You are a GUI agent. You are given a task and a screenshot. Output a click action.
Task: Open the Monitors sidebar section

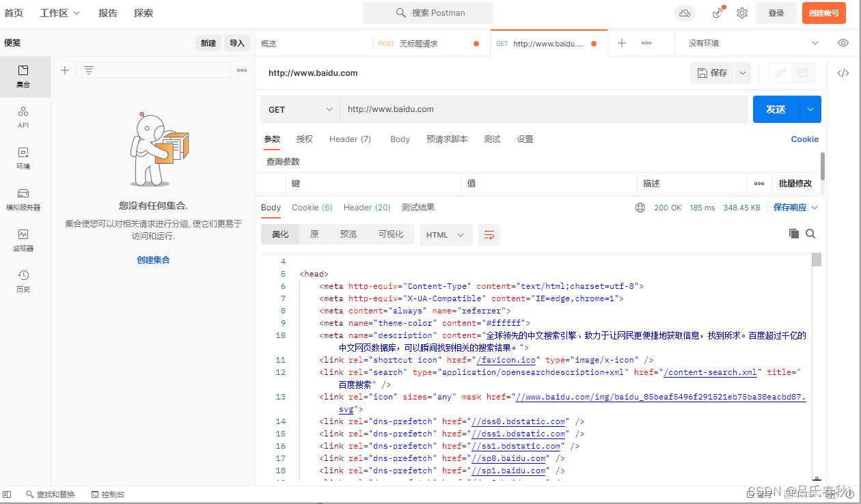[x=23, y=240]
